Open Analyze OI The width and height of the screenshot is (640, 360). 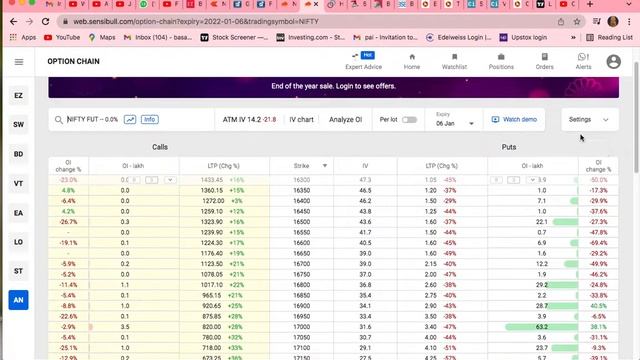tap(345, 120)
